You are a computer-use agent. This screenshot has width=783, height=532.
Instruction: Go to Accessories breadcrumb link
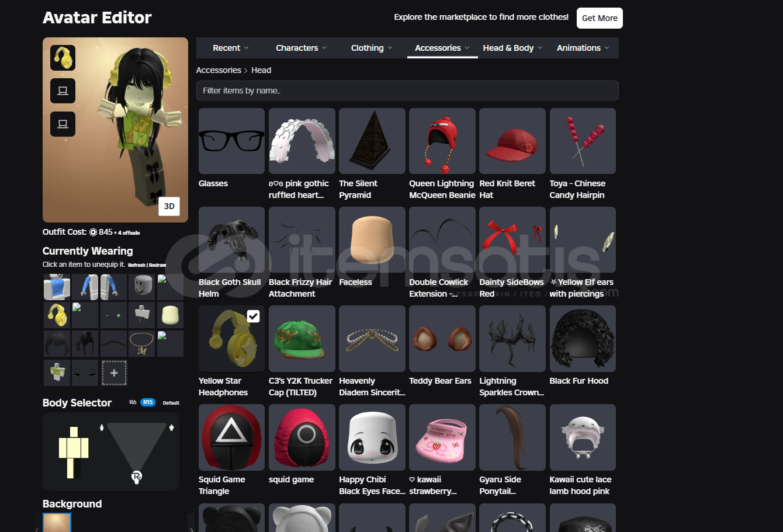(x=219, y=70)
